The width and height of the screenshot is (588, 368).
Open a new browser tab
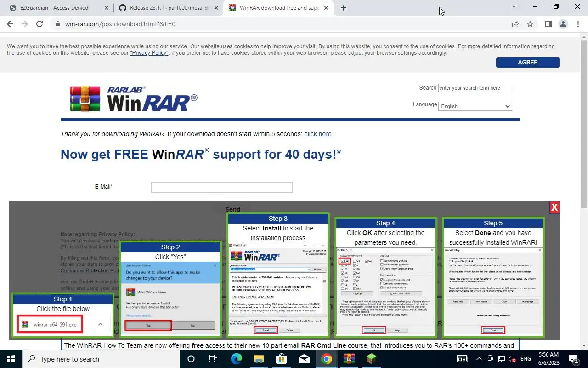pyautogui.click(x=344, y=8)
